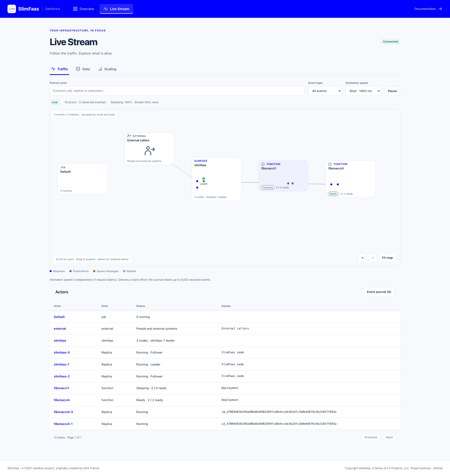Focus the Find an actor search field
The height and width of the screenshot is (476, 450).
(x=177, y=91)
